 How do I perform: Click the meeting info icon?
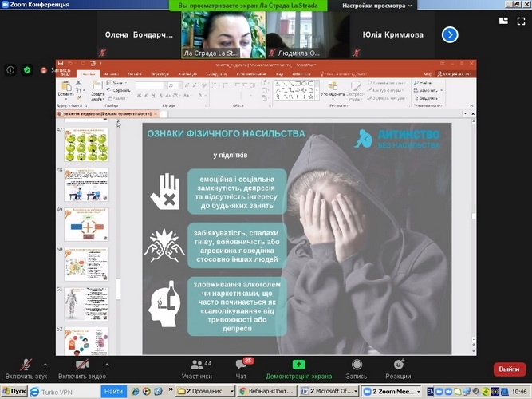(x=10, y=70)
